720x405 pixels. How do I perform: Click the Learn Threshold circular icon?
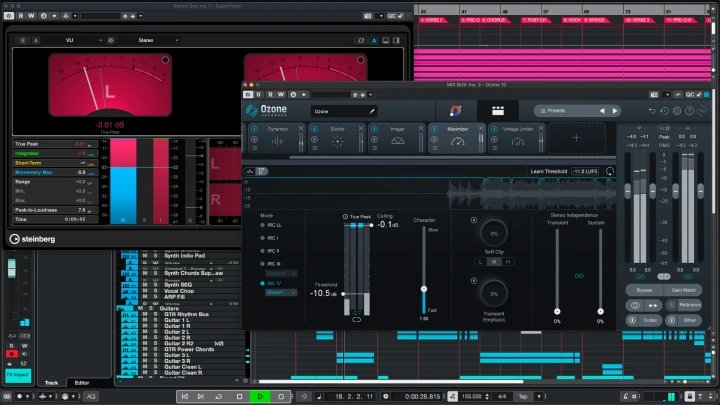(x=610, y=171)
